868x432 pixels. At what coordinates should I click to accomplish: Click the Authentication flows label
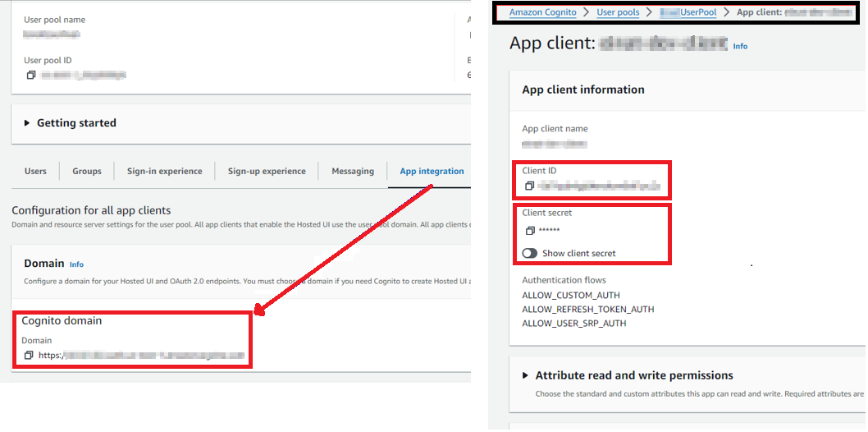pos(564,280)
